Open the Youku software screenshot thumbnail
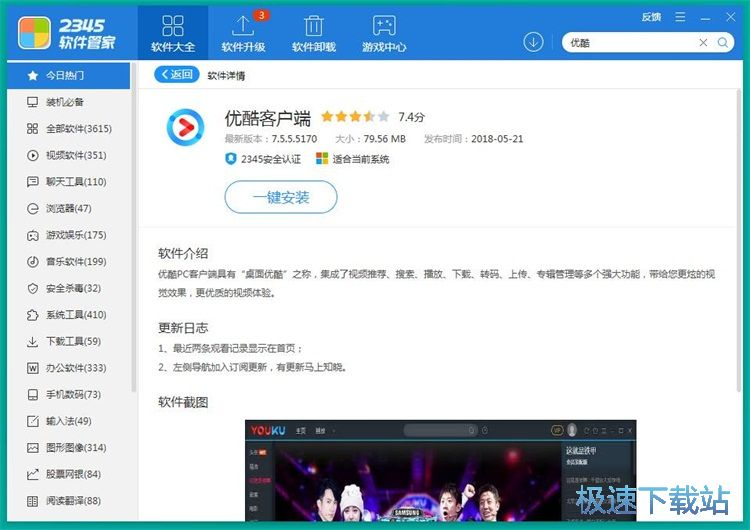This screenshot has width=750, height=530. [x=441, y=471]
